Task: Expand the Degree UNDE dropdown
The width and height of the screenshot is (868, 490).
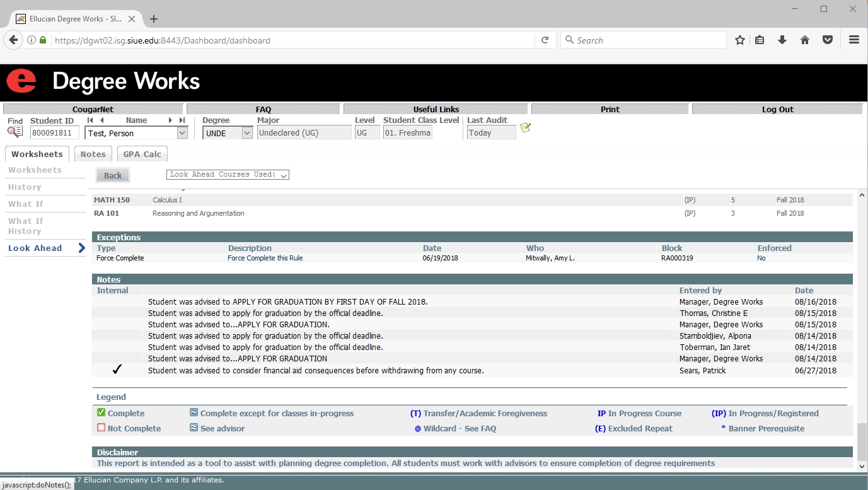Action: pos(247,133)
